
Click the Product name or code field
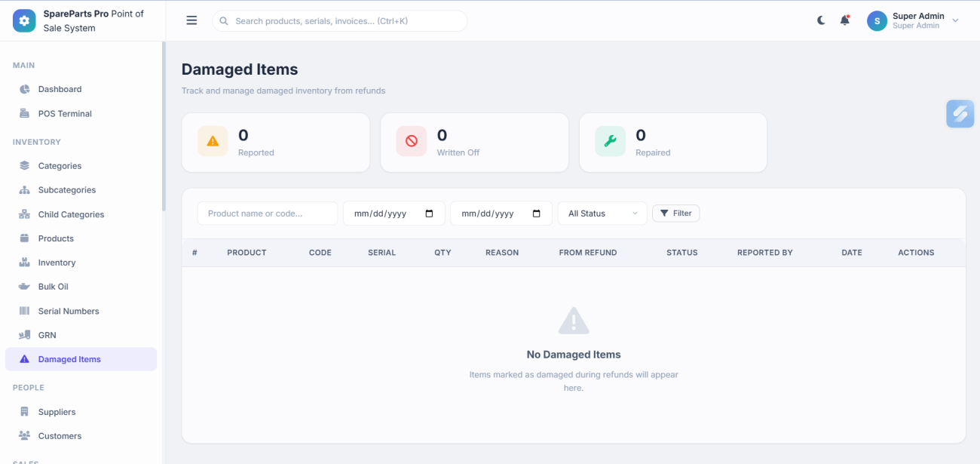(x=268, y=214)
